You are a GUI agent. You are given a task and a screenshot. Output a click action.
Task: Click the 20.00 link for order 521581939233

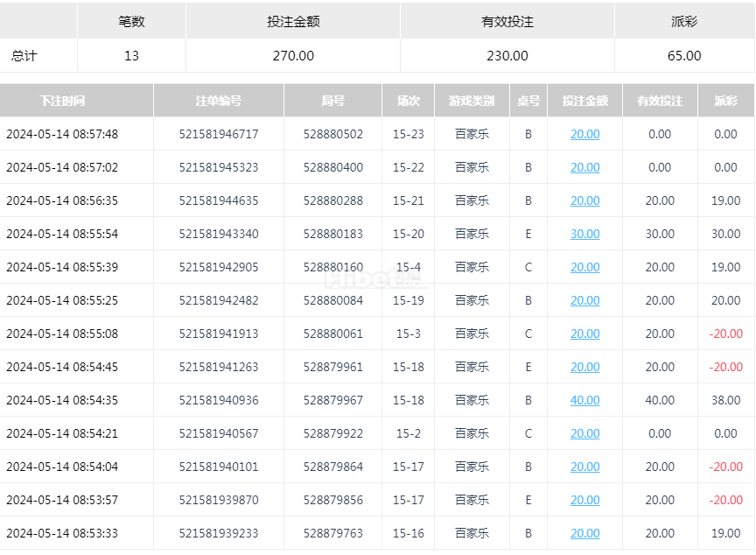[x=584, y=533]
